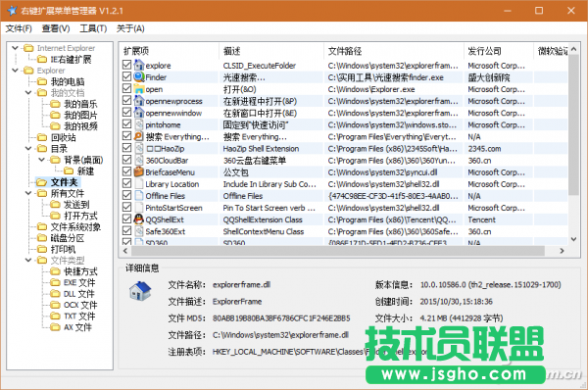Viewport: 588px width, 390px height.
Task: Sort by the 扩展项 column header
Action: [x=170, y=51]
